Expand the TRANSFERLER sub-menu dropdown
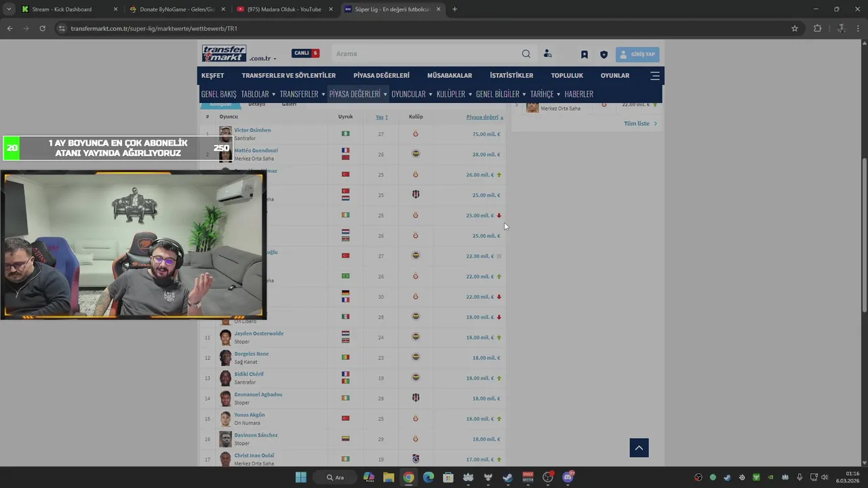 click(302, 94)
